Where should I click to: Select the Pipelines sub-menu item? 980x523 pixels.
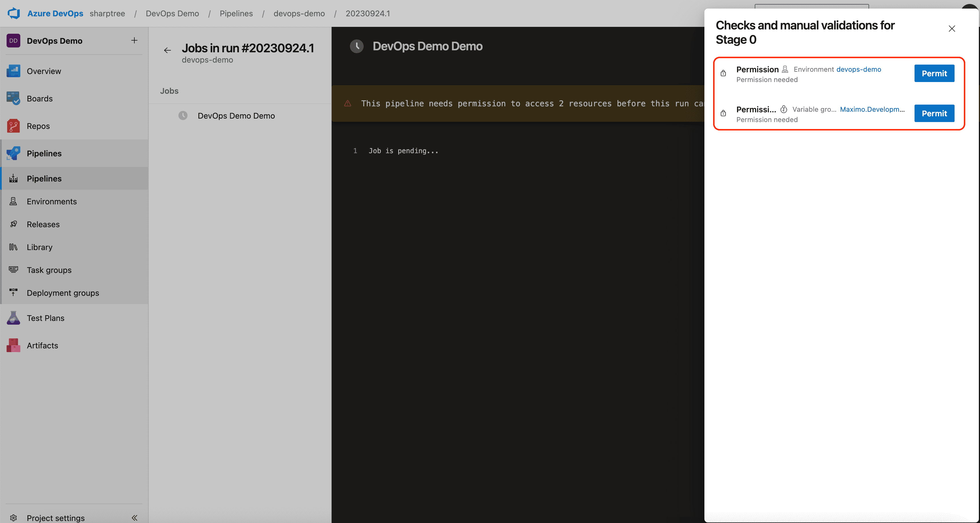click(74, 178)
